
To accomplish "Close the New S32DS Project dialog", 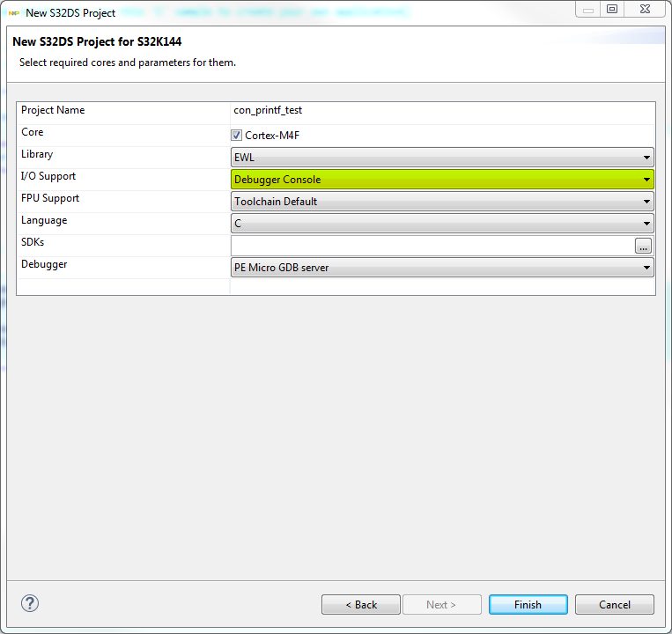I will (645, 9).
